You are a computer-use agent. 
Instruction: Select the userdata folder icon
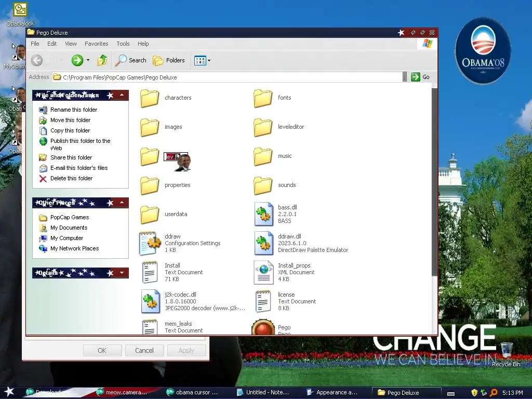point(150,215)
